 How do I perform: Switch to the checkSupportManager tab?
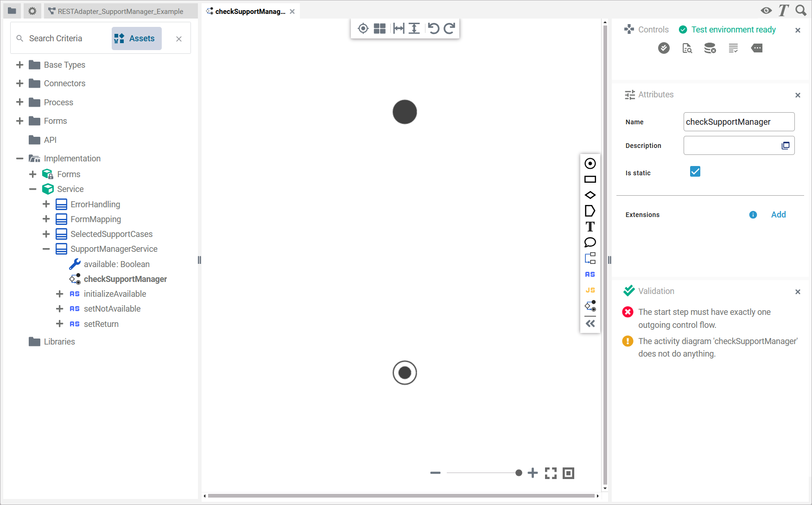click(250, 11)
